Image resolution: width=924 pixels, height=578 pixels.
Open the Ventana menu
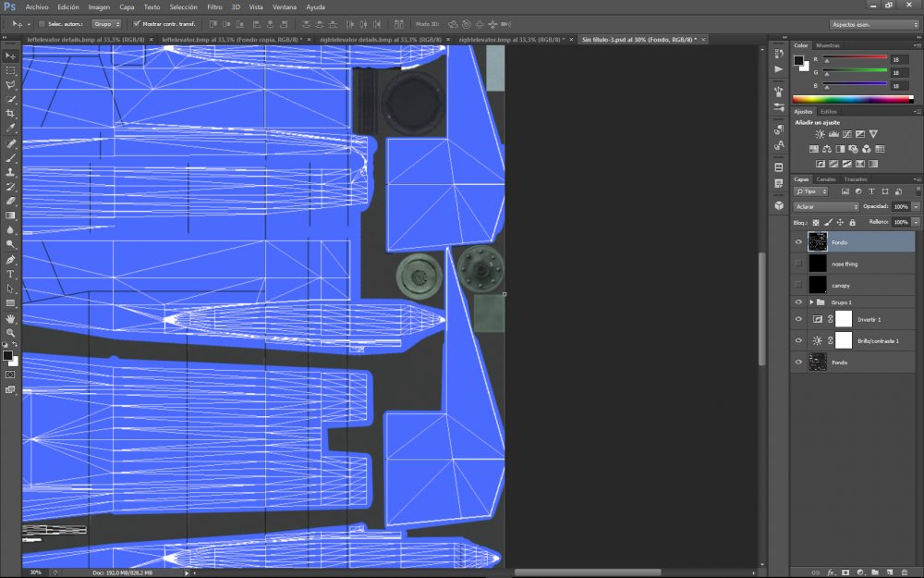pos(285,7)
